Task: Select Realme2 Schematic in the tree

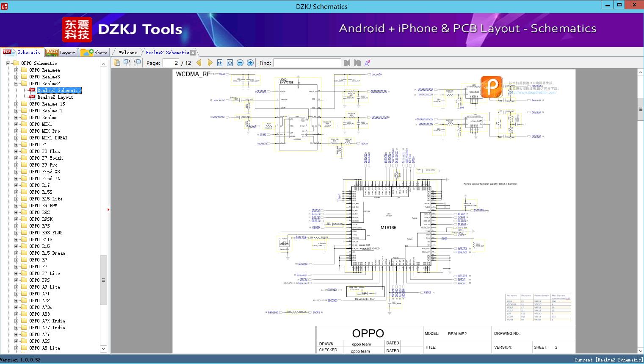Action: [59, 90]
